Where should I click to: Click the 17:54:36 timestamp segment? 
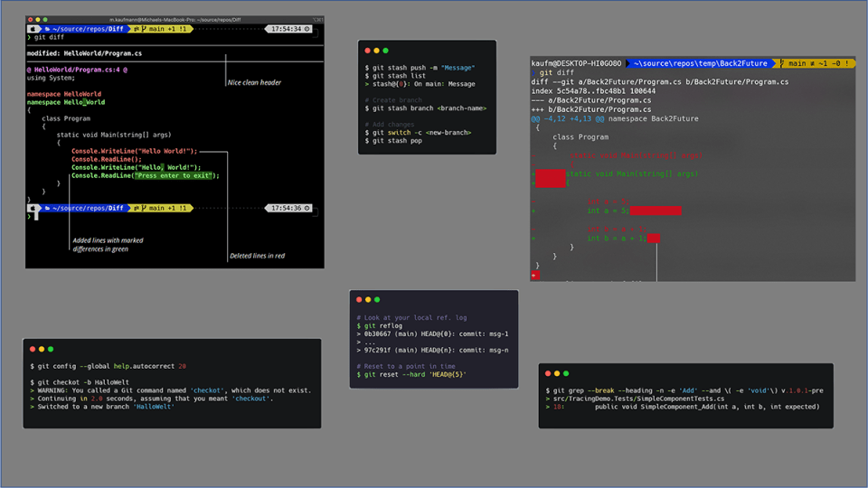coord(285,208)
